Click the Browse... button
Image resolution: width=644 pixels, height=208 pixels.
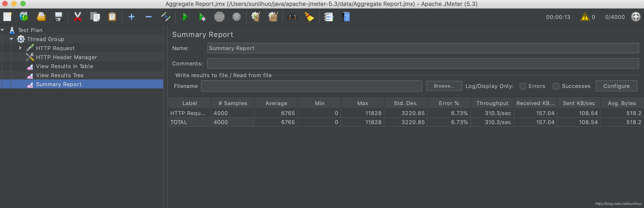tap(444, 86)
